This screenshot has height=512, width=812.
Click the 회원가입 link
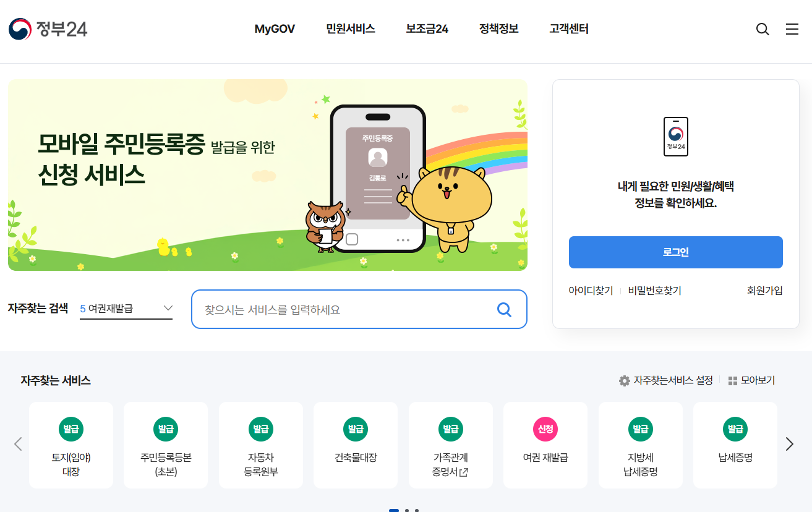[x=765, y=291]
